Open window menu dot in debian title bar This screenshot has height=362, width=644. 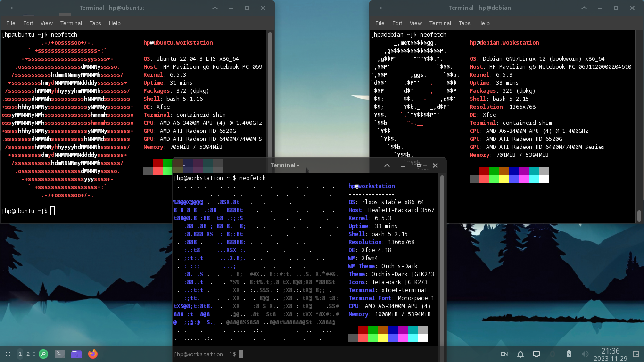click(x=380, y=8)
